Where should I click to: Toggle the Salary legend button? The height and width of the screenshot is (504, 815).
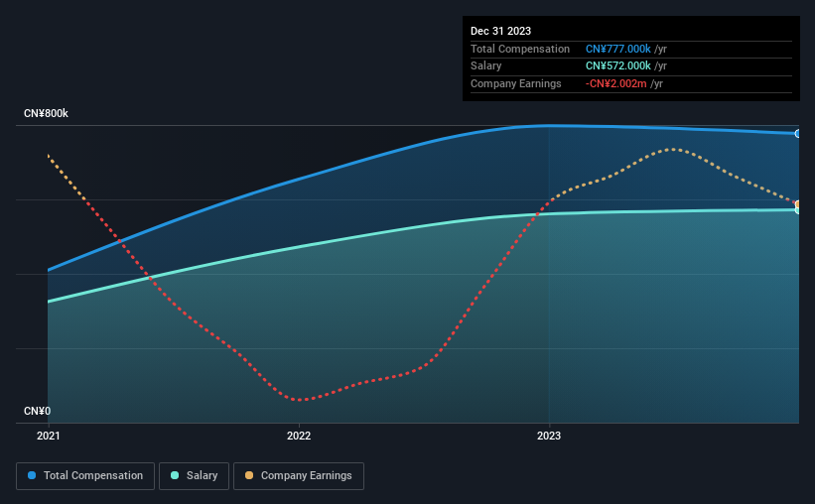(194, 476)
